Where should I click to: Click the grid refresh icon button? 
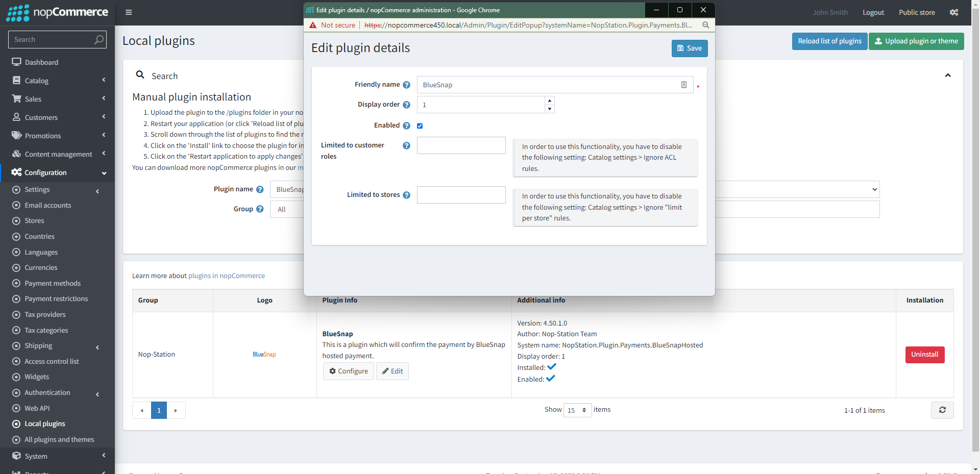point(942,410)
